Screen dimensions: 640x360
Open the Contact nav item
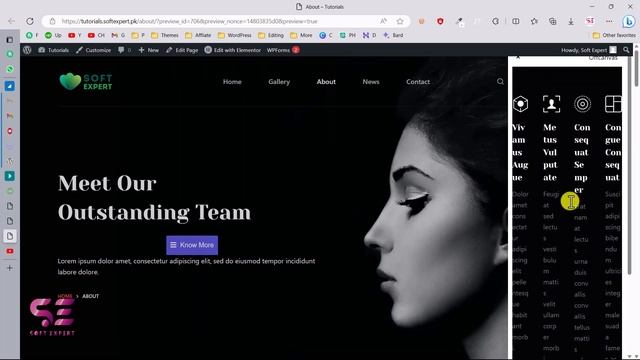pos(418,82)
